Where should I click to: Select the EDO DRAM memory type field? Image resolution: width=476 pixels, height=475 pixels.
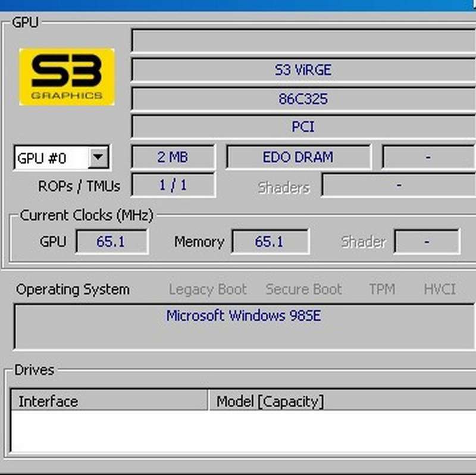click(299, 157)
